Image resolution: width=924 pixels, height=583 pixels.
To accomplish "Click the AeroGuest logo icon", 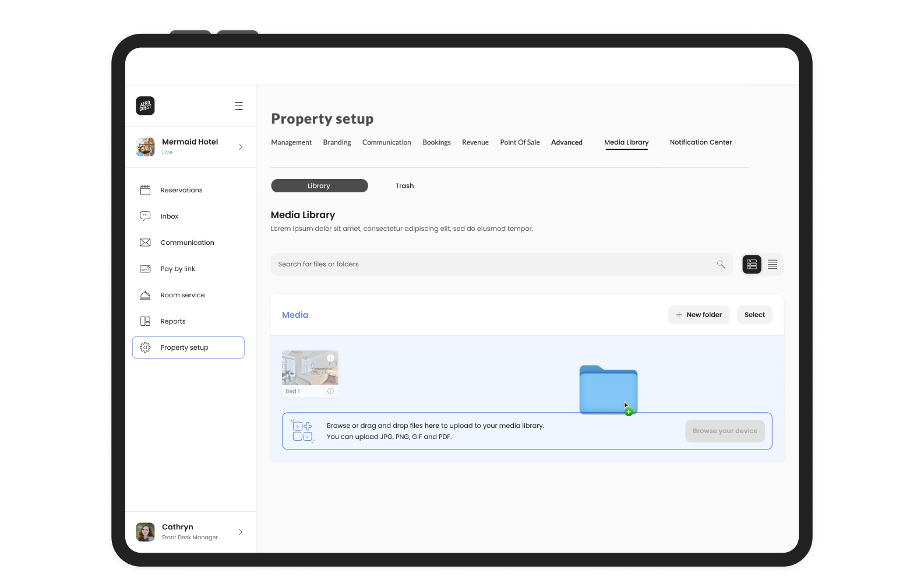I will tap(145, 106).
